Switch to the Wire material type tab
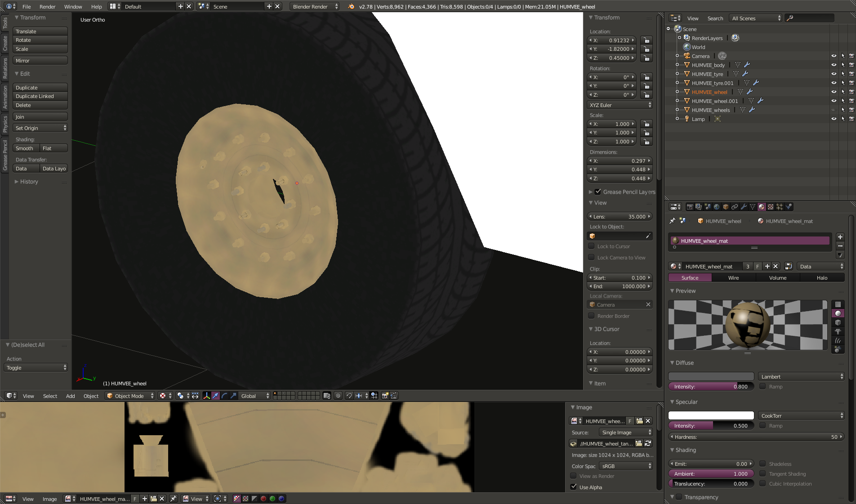The width and height of the screenshot is (856, 504). point(734,278)
